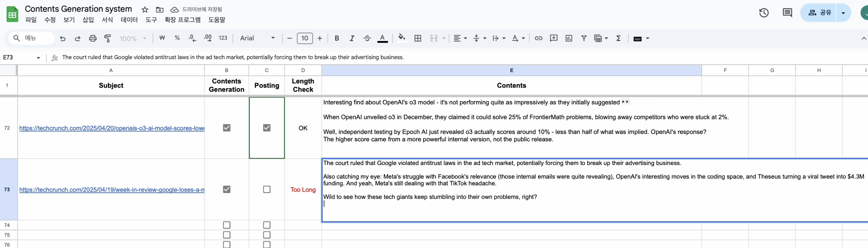Open the Arial font dropdown
The image size is (868, 248).
click(257, 38)
